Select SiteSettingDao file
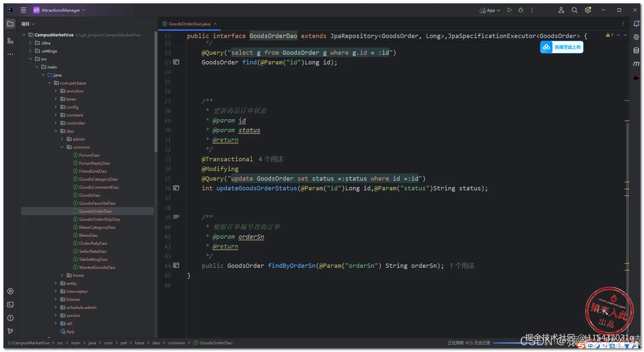Screen dimensions: 644x352 (93, 259)
